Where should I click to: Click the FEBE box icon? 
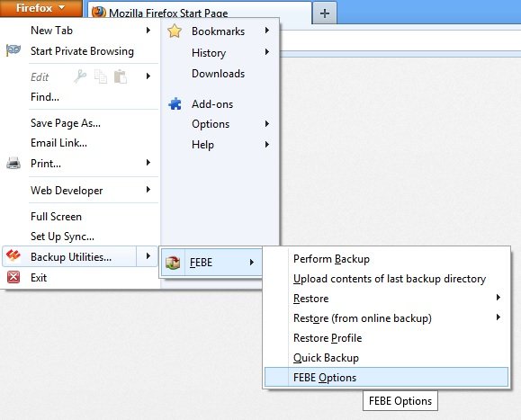point(173,263)
